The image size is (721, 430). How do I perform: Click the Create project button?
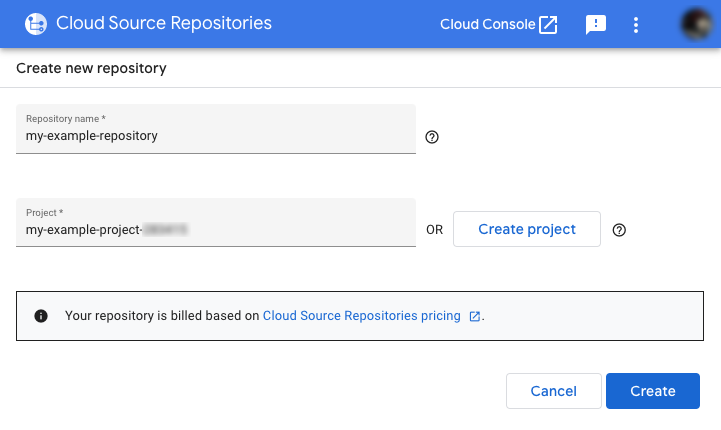(526, 229)
